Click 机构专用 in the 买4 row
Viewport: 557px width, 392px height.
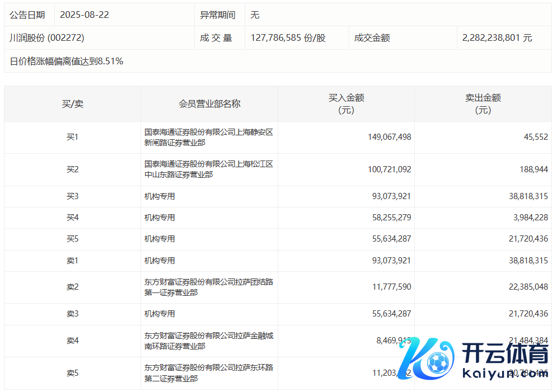pos(160,218)
